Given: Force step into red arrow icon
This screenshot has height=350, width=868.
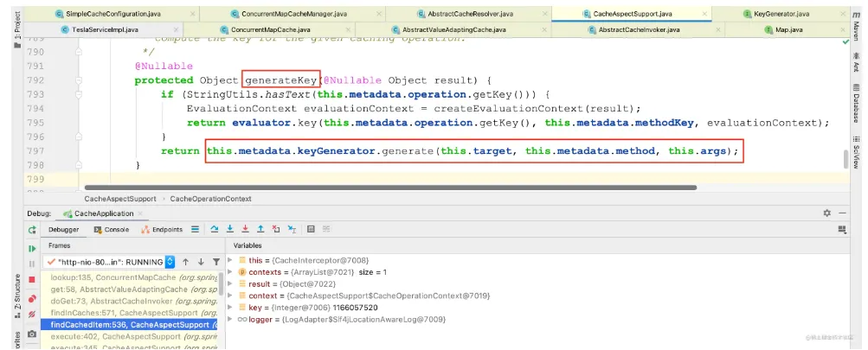Looking at the screenshot, I should point(245,229).
